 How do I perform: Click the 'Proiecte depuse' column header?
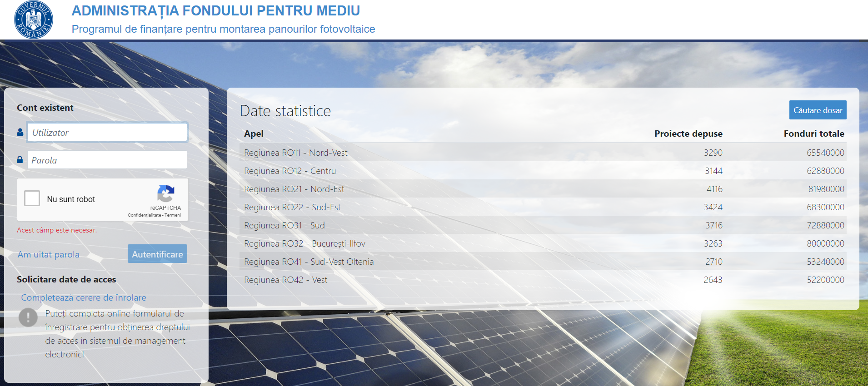688,134
